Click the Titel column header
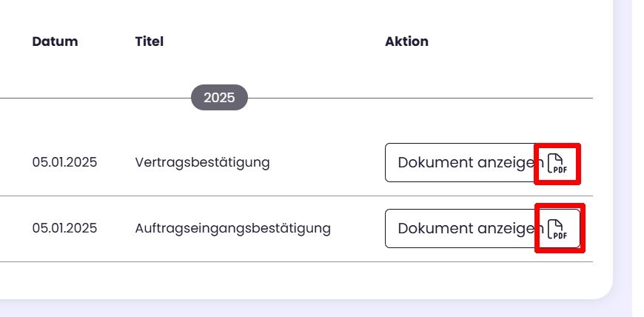 click(149, 41)
